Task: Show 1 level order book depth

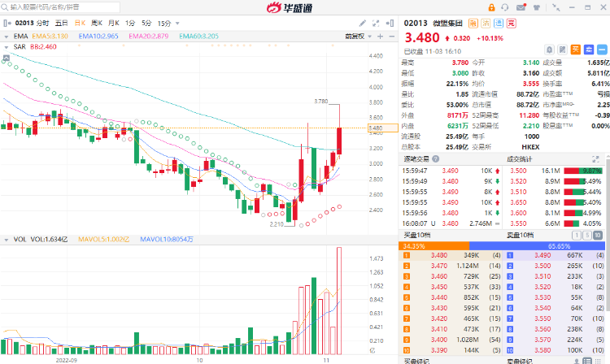Action: [577, 235]
